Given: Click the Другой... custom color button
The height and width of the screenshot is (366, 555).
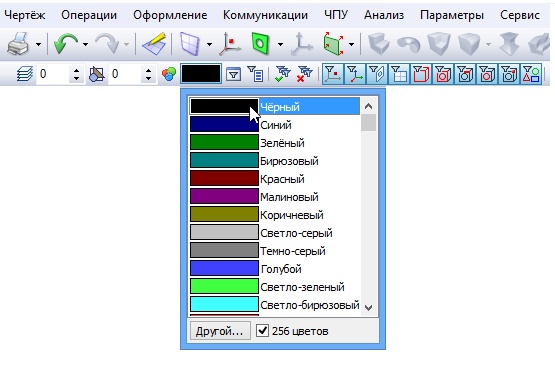Looking at the screenshot, I should pos(220,331).
